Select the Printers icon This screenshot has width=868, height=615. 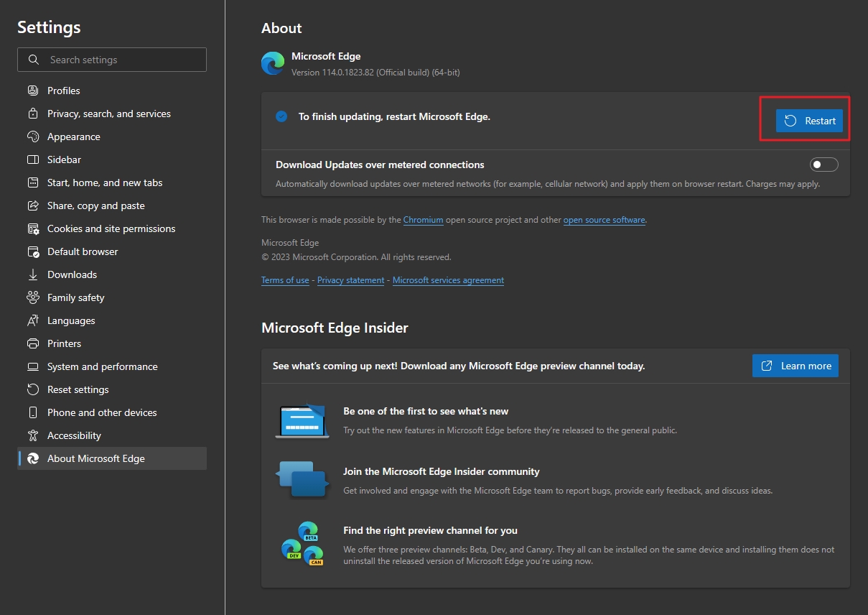[33, 343]
